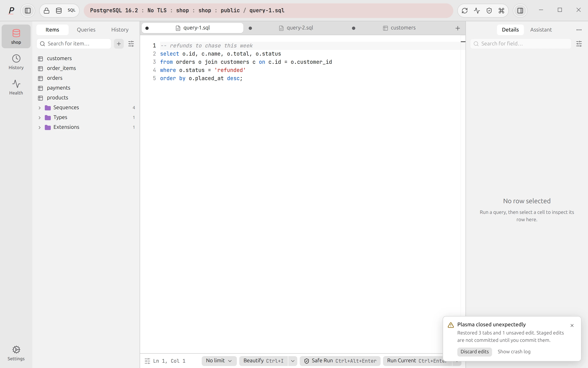Open Settings gear
The image size is (588, 368).
click(16, 353)
